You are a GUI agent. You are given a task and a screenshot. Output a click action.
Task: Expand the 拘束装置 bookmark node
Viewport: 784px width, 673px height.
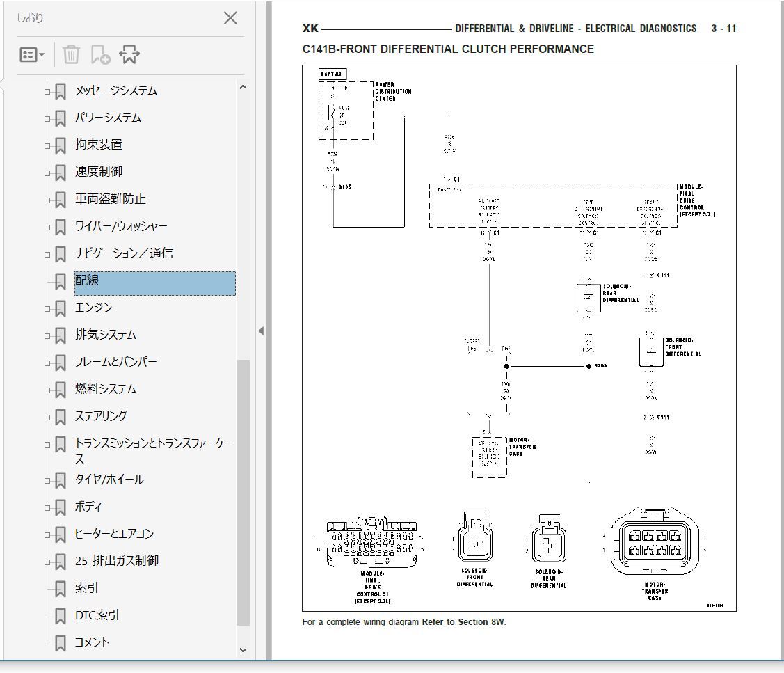click(x=47, y=145)
